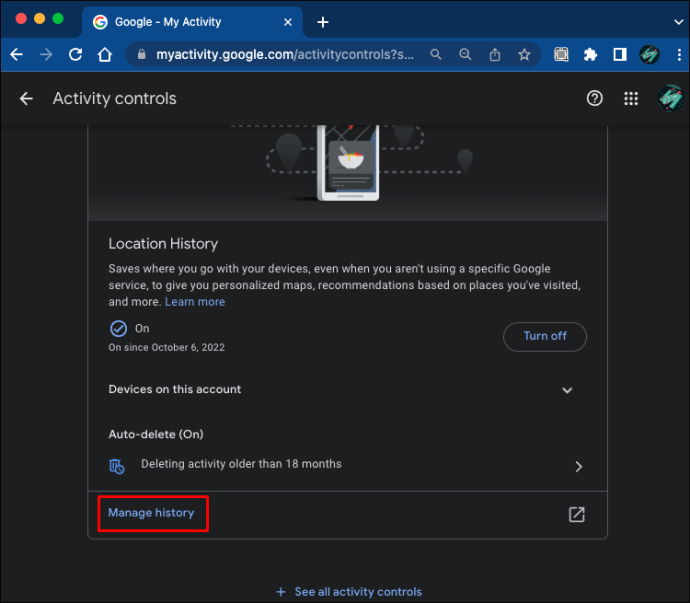Viewport: 690px width, 603px height.
Task: Select the Google - My Activity tab
Action: click(x=192, y=22)
